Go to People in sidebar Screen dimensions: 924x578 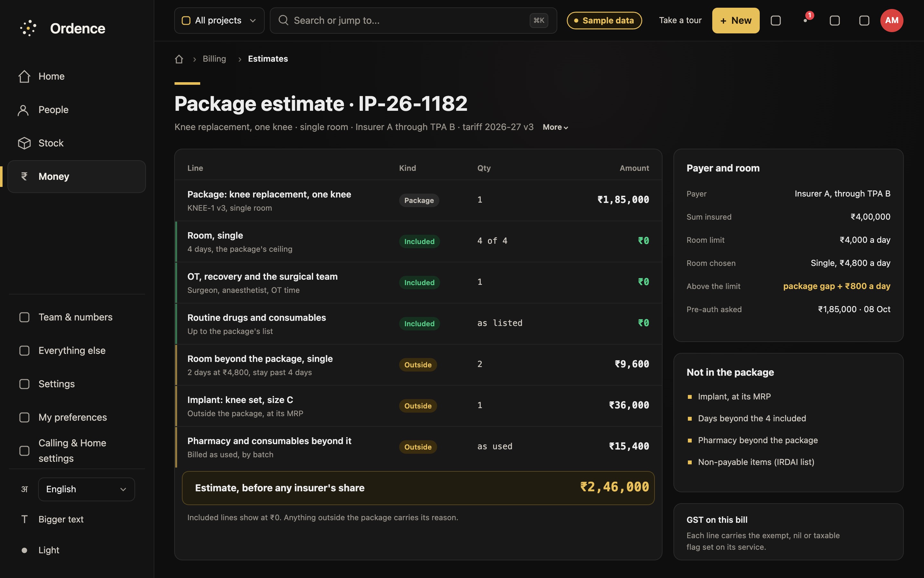[x=77, y=110]
